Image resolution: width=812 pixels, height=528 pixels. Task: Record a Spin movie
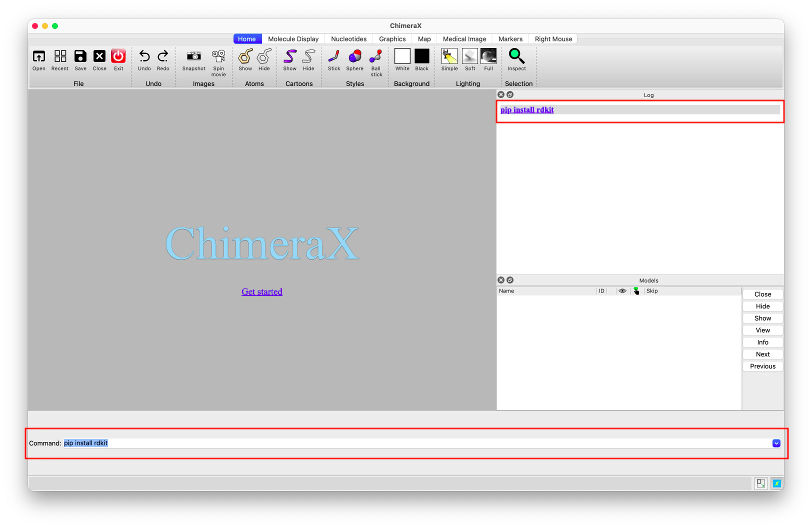tap(218, 56)
